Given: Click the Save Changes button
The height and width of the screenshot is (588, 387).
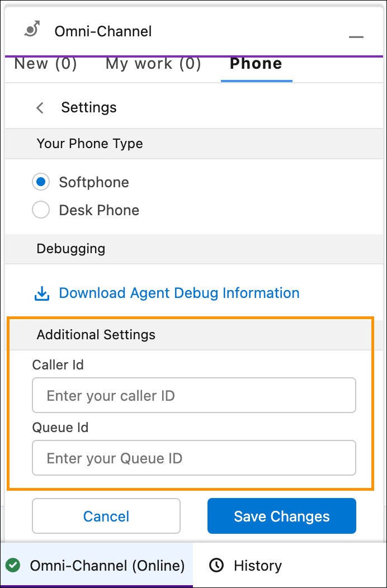Looking at the screenshot, I should point(282,516).
